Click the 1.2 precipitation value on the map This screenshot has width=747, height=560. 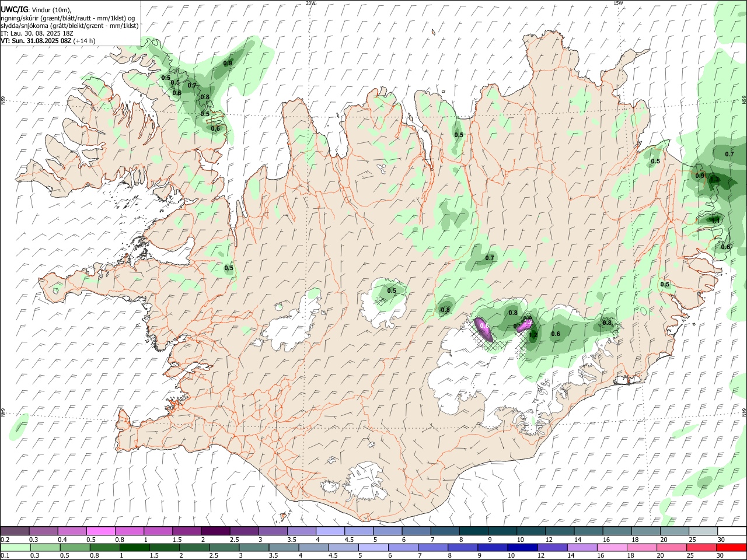click(x=533, y=334)
